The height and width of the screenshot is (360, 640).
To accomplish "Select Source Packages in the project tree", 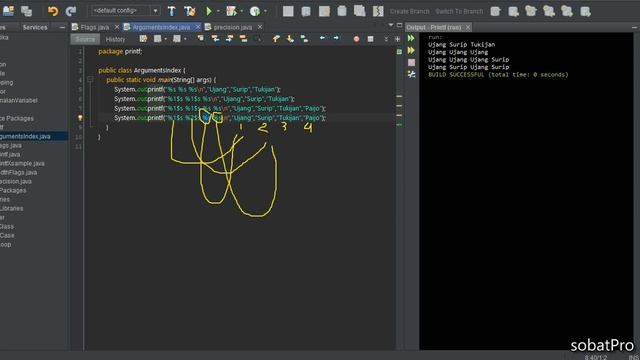I will tap(17, 118).
